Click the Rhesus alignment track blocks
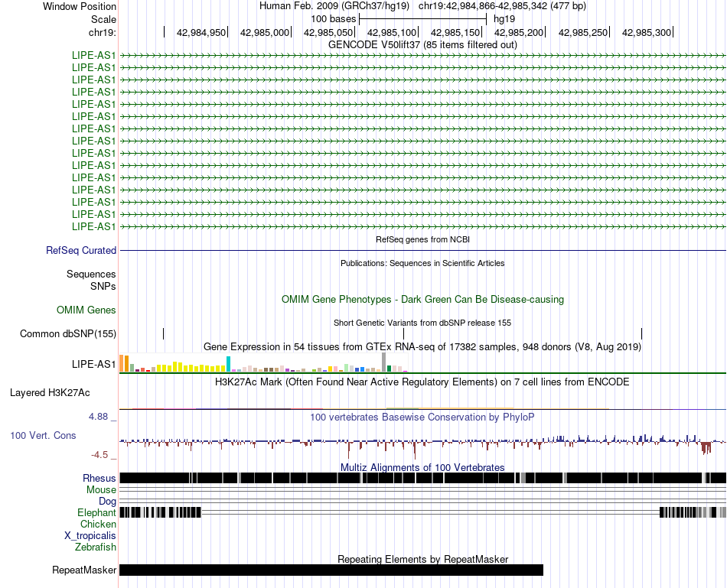Screen dimensions: 727x588 (x=422, y=478)
